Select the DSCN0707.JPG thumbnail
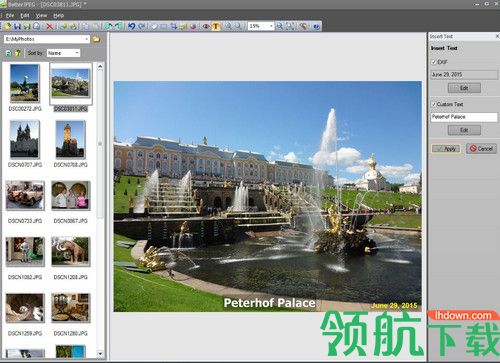Viewport: 500px width, 363px height. point(25,139)
